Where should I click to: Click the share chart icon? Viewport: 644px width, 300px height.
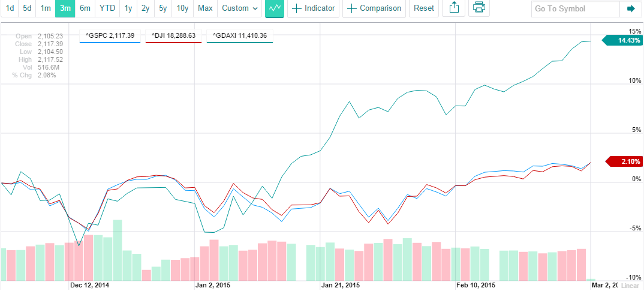coord(454,8)
